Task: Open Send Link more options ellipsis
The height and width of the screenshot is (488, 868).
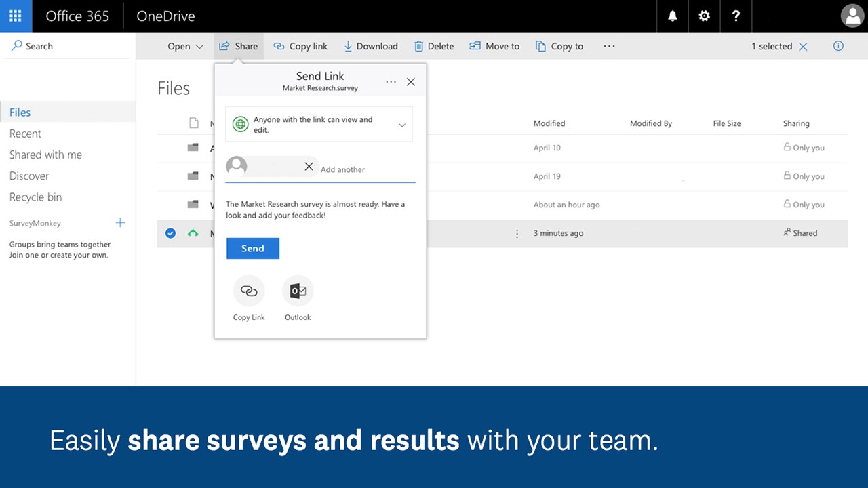Action: [x=391, y=81]
